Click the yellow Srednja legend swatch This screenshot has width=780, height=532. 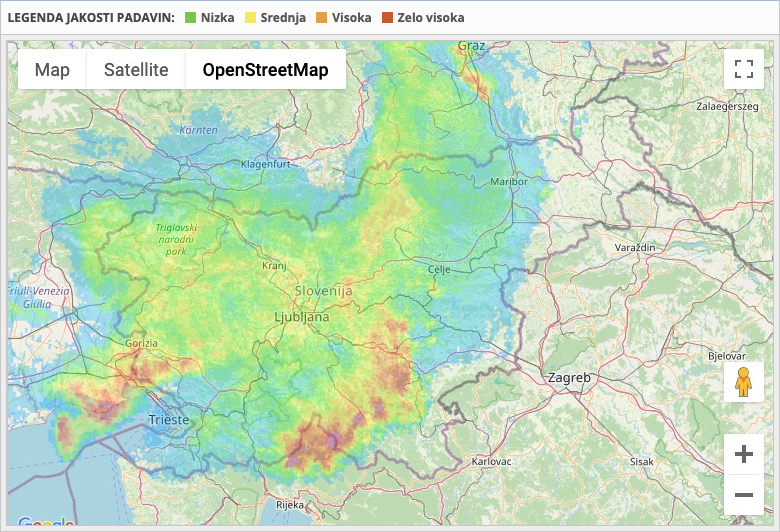pos(250,18)
